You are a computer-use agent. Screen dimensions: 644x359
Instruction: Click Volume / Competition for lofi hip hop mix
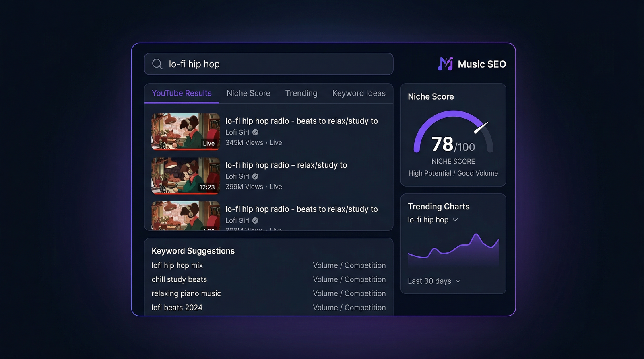(349, 265)
